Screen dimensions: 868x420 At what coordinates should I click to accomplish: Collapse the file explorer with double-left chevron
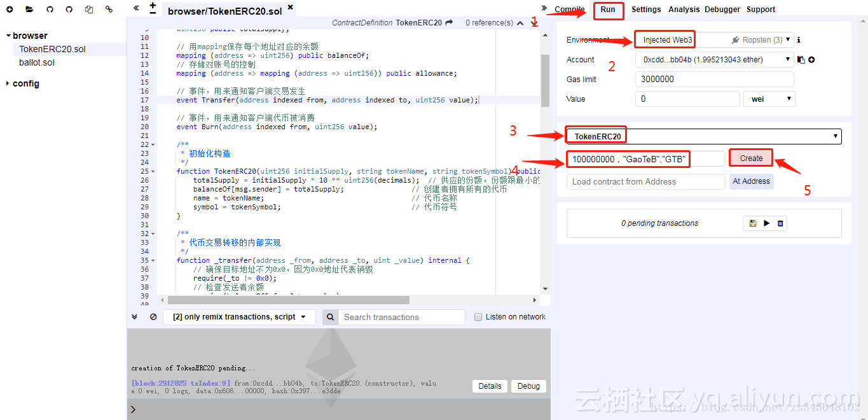pos(136,8)
